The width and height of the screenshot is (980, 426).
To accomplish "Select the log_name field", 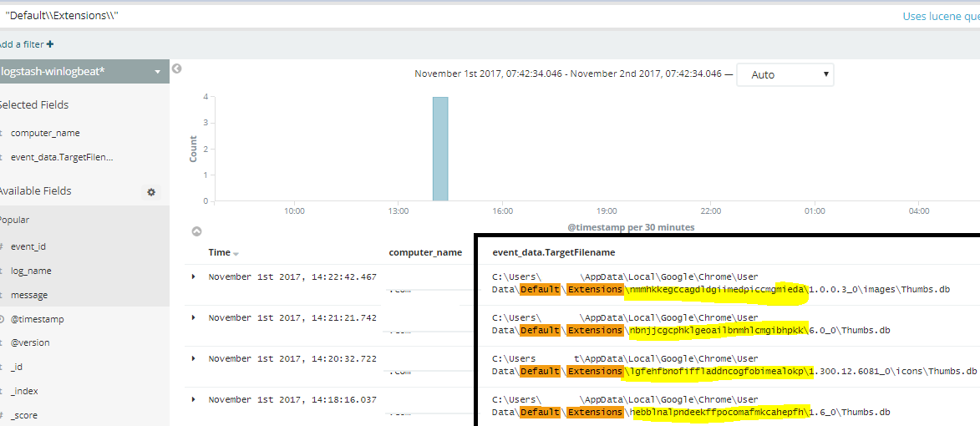I will [31, 271].
